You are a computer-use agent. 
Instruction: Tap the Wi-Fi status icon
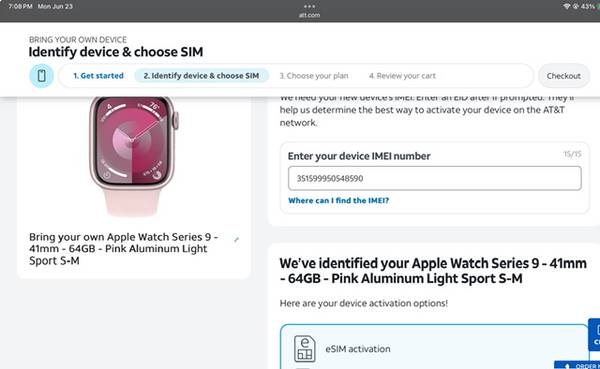567,7
